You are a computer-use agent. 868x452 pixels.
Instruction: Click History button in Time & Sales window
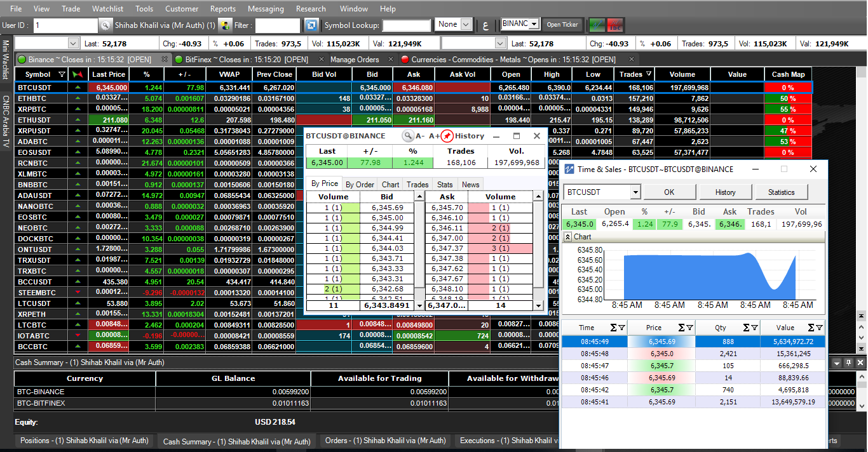point(725,192)
